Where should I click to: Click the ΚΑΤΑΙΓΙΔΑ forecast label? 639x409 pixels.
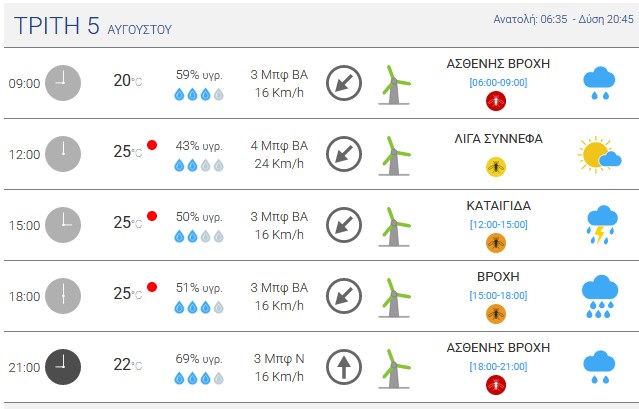pyautogui.click(x=498, y=206)
